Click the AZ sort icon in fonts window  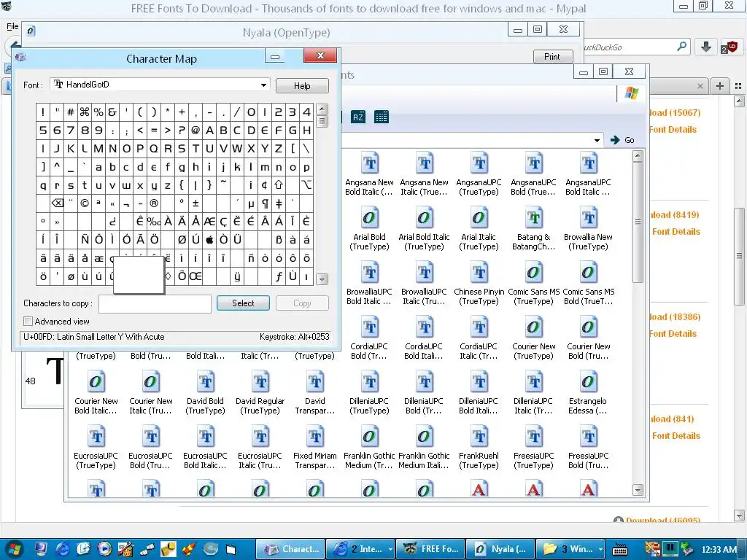coord(358,117)
